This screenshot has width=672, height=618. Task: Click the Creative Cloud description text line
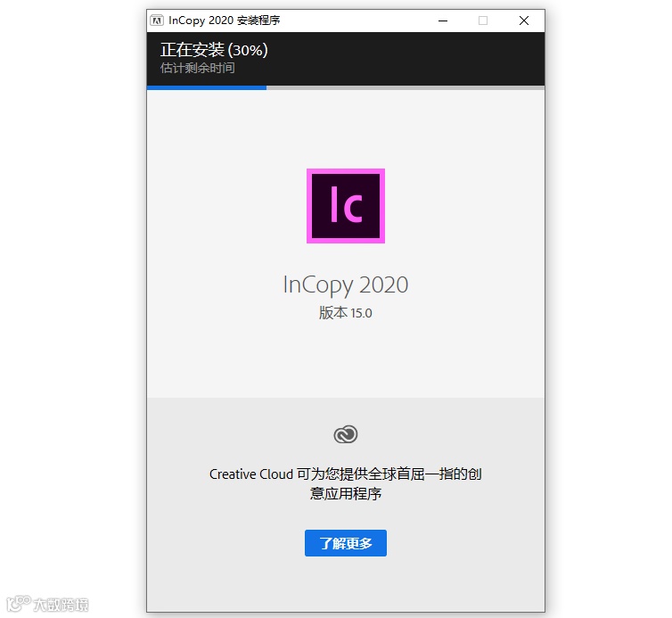click(x=346, y=474)
